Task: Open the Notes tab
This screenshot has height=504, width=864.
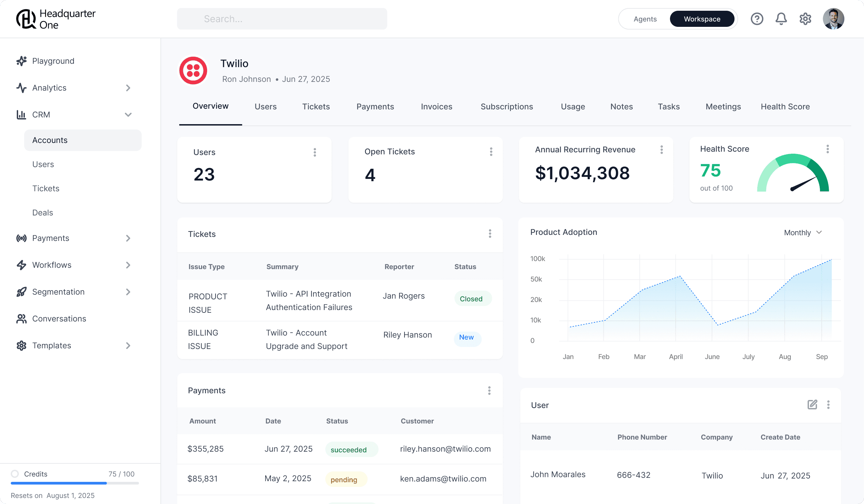Action: (x=621, y=107)
